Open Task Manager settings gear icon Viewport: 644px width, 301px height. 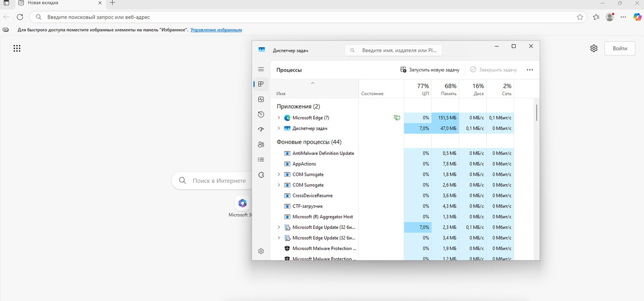click(x=261, y=251)
